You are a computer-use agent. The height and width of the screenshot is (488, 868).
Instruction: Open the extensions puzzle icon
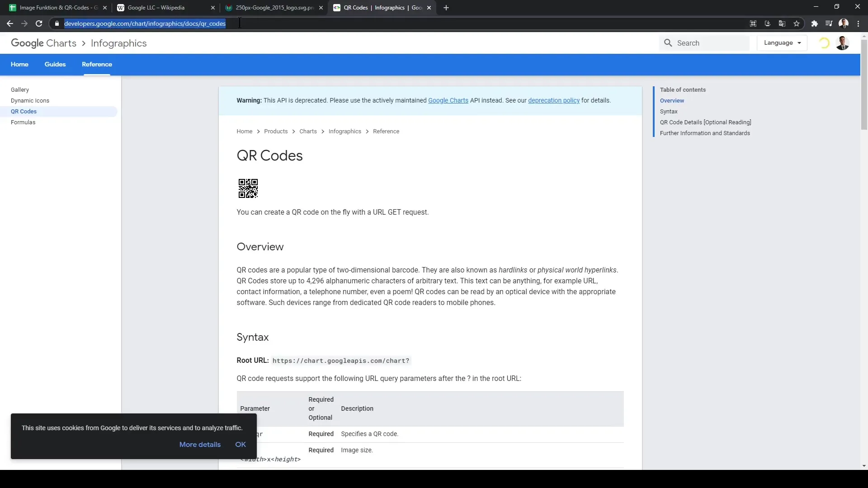tap(815, 23)
